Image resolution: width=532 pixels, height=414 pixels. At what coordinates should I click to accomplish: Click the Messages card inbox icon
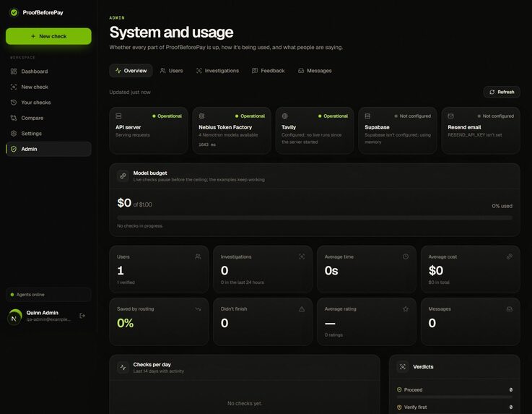point(510,309)
